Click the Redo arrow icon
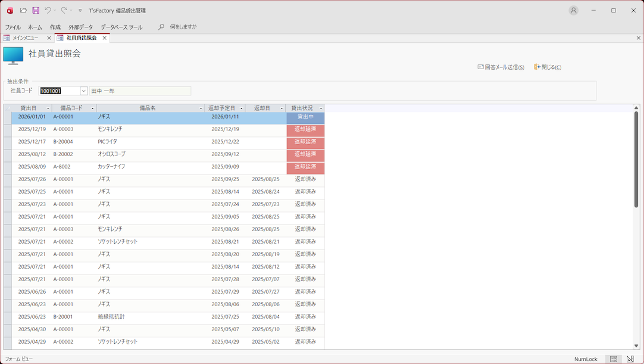Image resolution: width=644 pixels, height=364 pixels. [x=64, y=11]
